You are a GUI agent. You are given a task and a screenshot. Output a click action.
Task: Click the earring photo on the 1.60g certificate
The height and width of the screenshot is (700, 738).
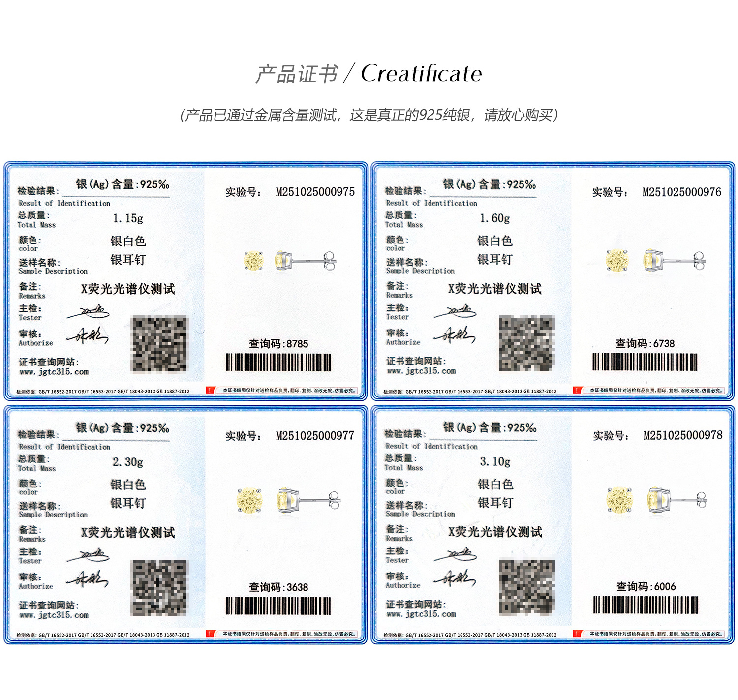(656, 260)
